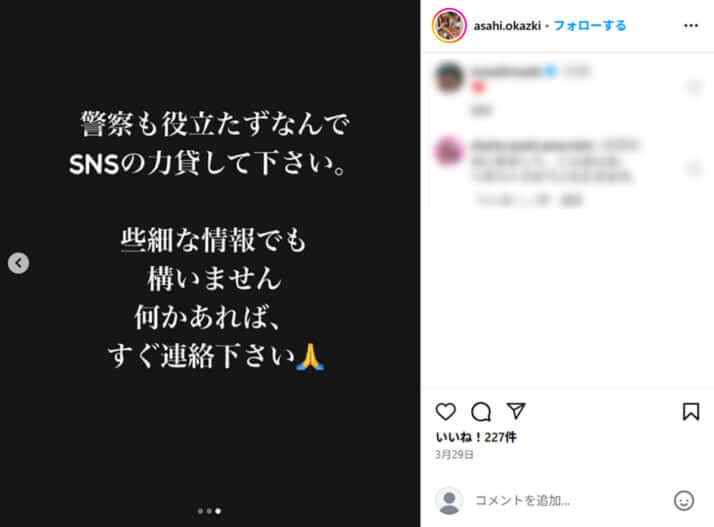Image resolution: width=714 pixels, height=527 pixels.
Task: Jump to second carousel dot indicator
Action: point(209,511)
